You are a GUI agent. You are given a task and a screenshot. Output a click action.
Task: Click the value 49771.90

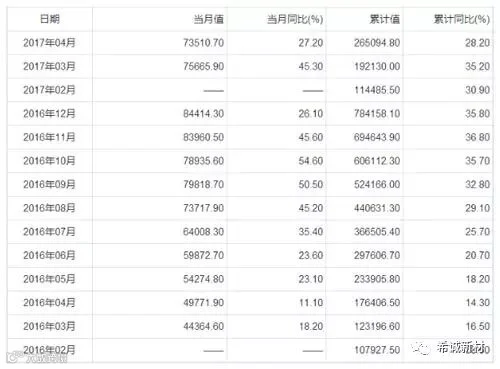coord(203,303)
